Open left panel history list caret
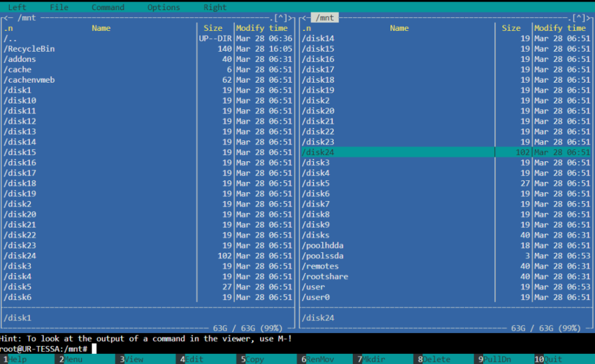The height and width of the screenshot is (364, 595). (280, 18)
